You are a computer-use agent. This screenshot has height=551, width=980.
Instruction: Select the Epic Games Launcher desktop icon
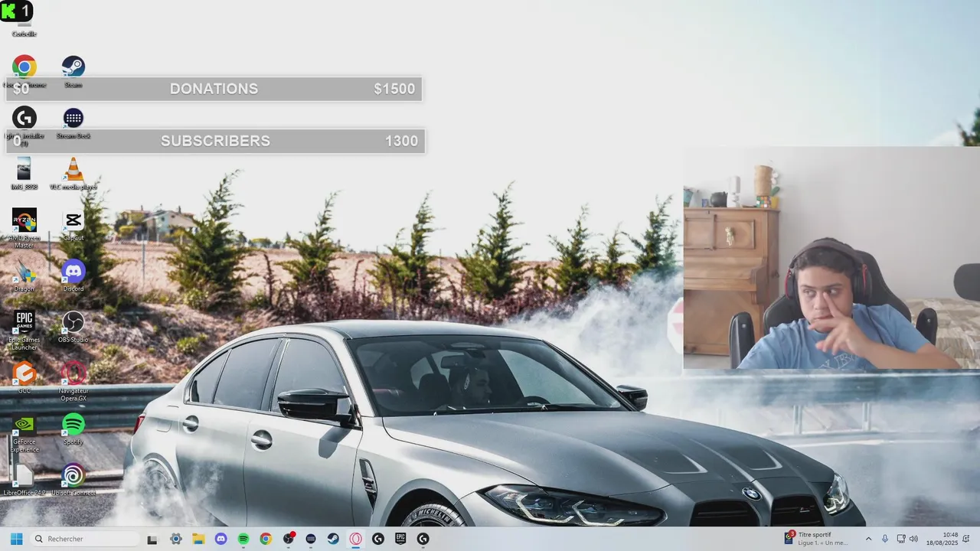pyautogui.click(x=24, y=321)
